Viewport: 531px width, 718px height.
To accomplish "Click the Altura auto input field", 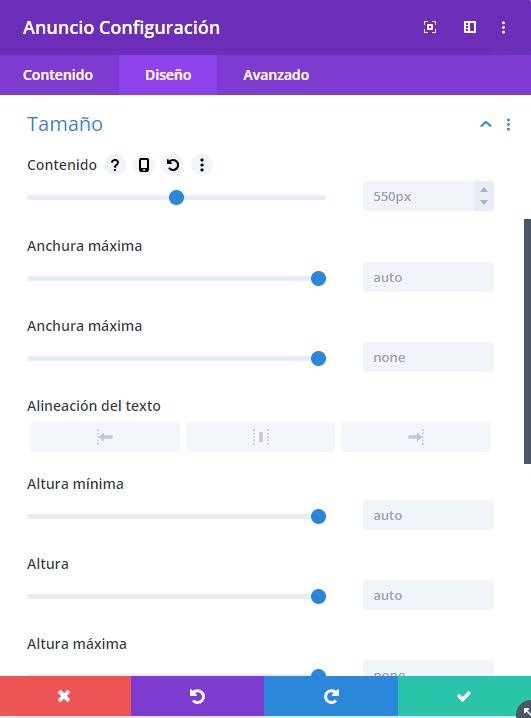I will [x=428, y=595].
